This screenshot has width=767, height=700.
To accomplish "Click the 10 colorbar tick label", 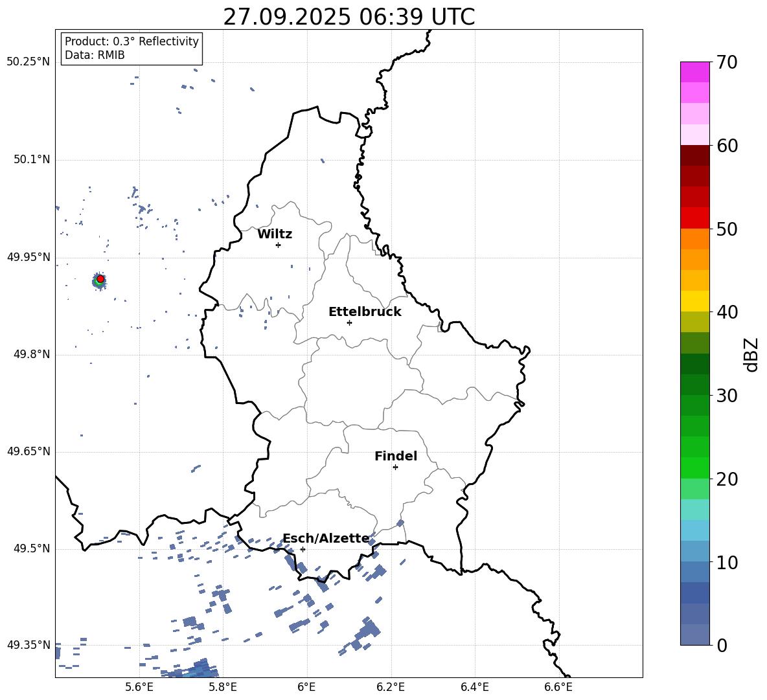I will 727,563.
